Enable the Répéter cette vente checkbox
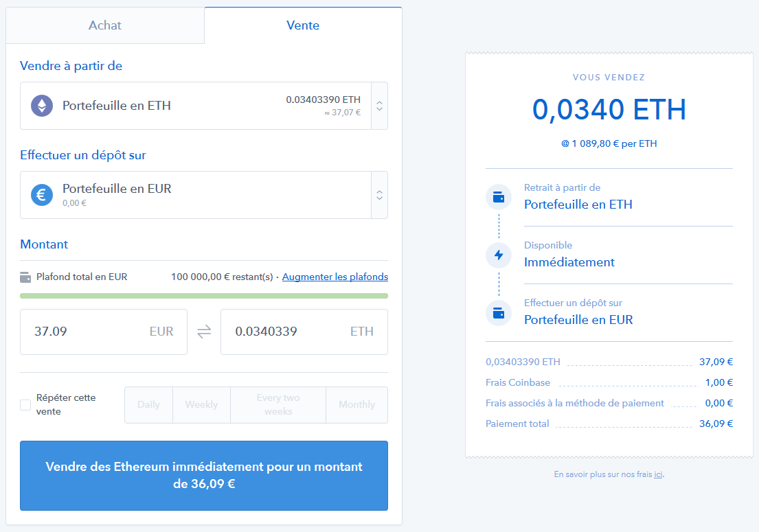The height and width of the screenshot is (532, 759). tap(25, 405)
